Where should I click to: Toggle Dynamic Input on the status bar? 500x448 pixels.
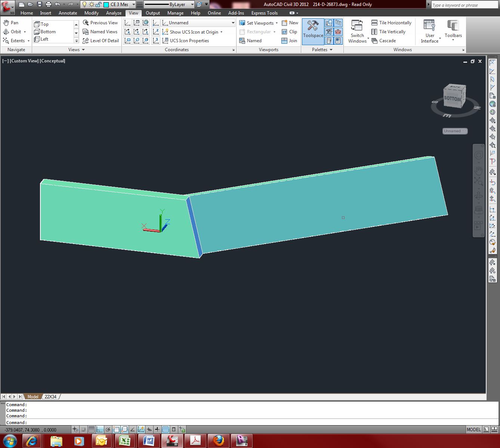pyautogui.click(x=141, y=429)
